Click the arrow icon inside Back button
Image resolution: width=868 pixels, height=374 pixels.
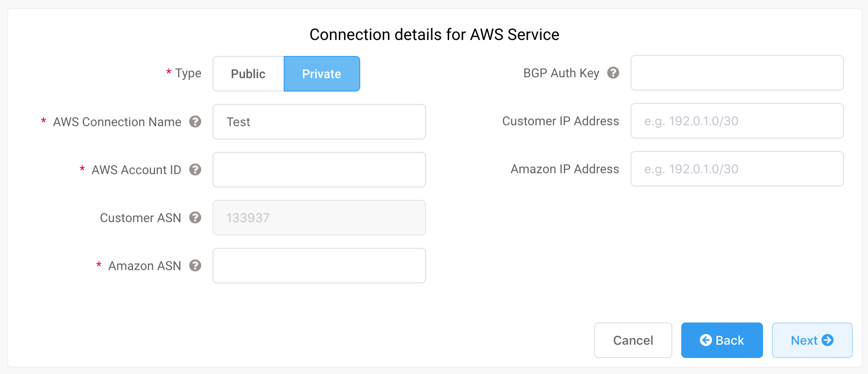pyautogui.click(x=707, y=340)
